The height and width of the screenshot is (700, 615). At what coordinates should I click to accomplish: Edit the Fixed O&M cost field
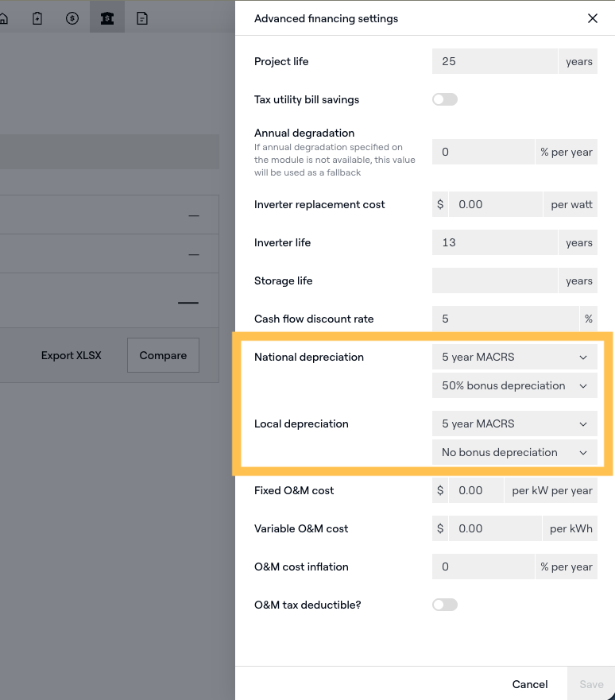476,490
